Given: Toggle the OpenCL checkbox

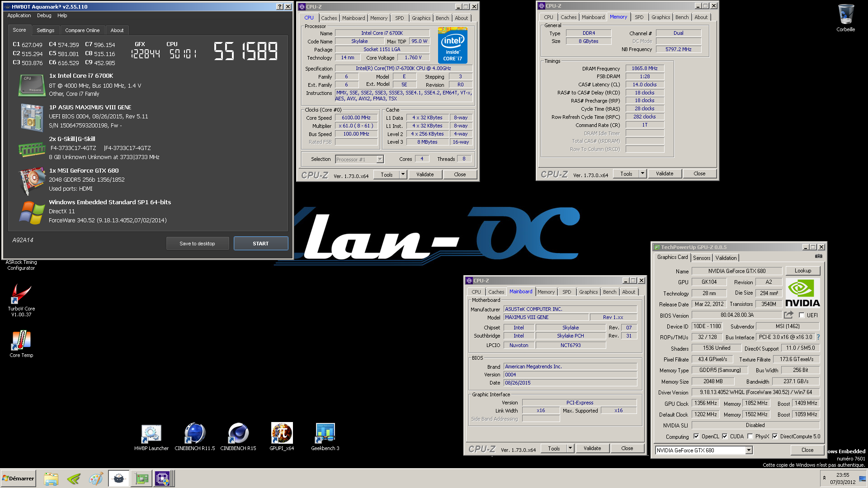Looking at the screenshot, I should [696, 436].
